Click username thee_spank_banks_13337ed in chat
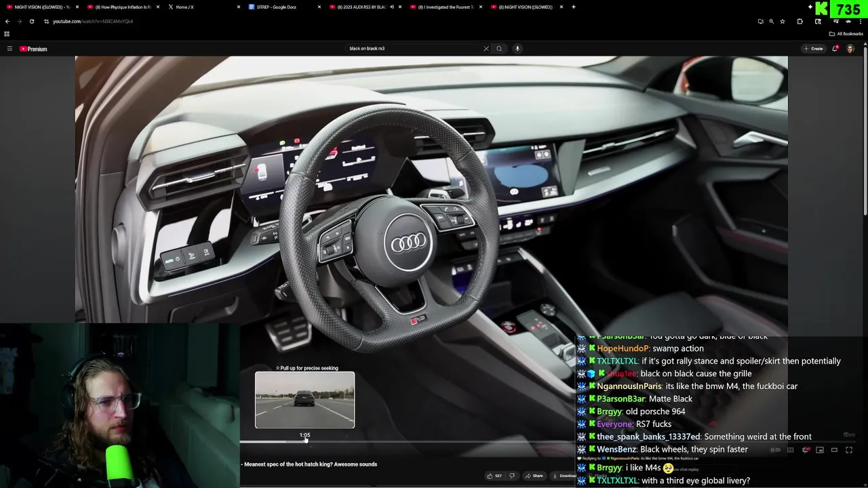868x488 pixels. coord(648,437)
